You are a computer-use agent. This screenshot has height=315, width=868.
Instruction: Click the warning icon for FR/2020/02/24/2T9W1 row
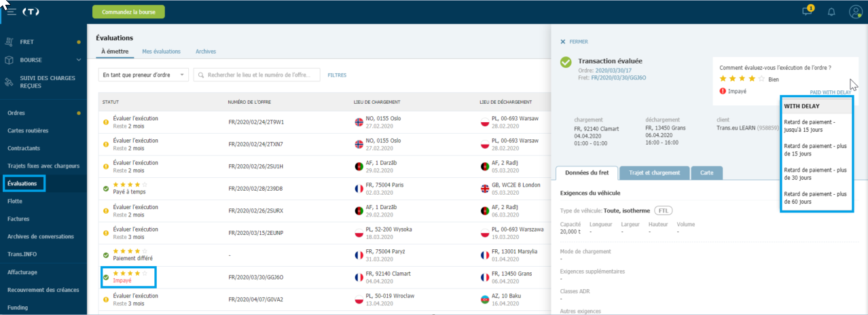(106, 122)
